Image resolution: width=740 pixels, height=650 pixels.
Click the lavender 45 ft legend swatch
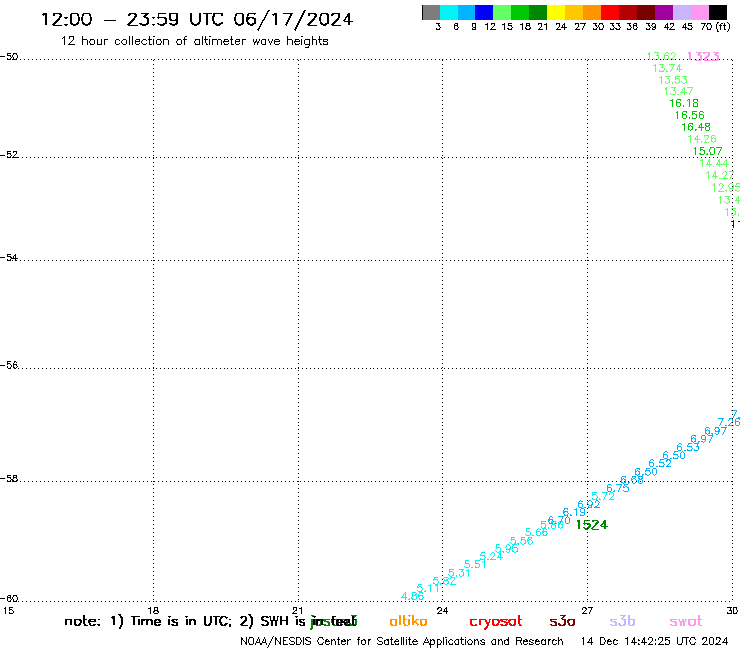pyautogui.click(x=681, y=12)
